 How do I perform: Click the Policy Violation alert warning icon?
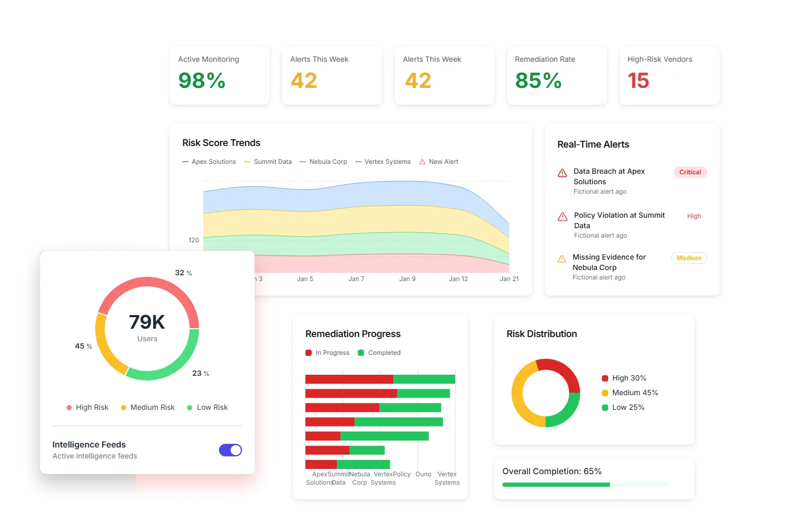click(563, 217)
